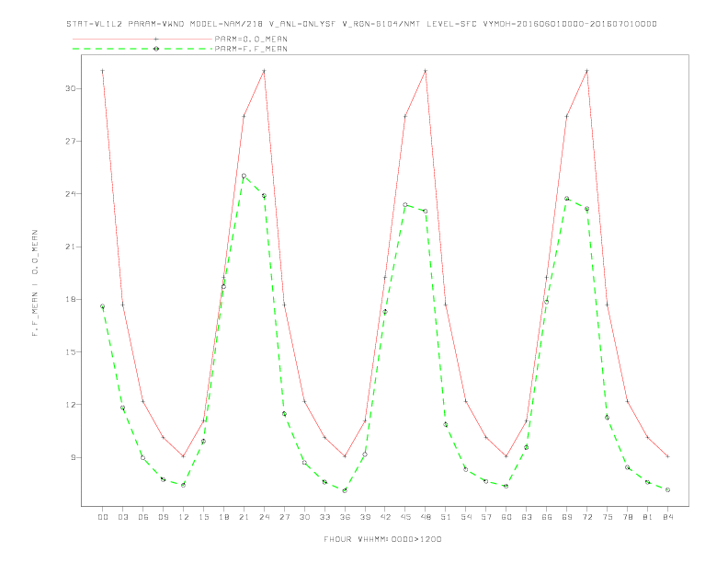This screenshot has height=563, width=728.
Task: Select the PARM=F.F_MEAN legend label
Action: (251, 49)
